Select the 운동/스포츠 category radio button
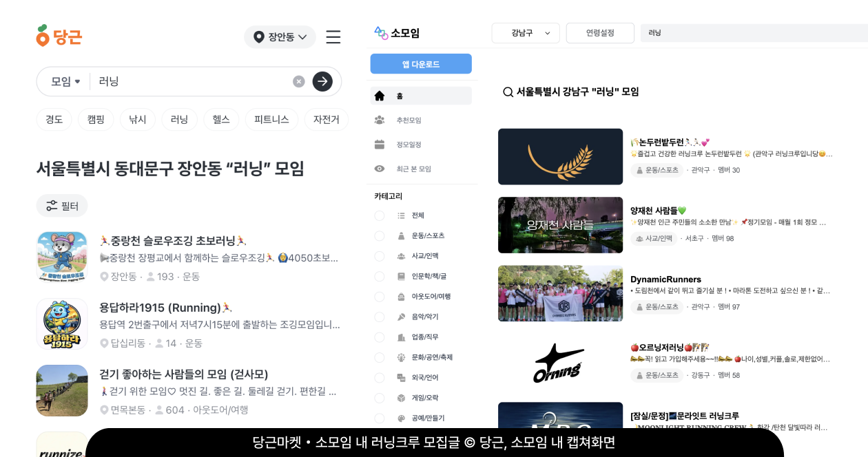The image size is (868, 457). point(380,236)
